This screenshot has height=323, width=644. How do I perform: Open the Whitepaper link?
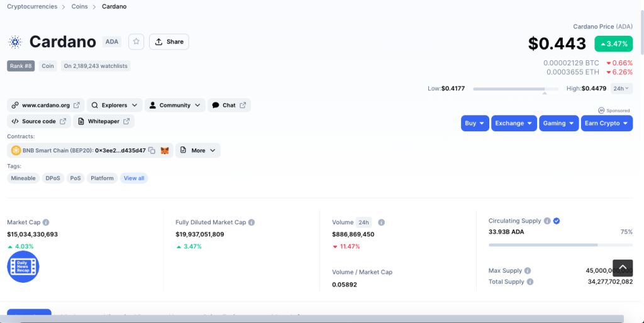click(x=104, y=121)
